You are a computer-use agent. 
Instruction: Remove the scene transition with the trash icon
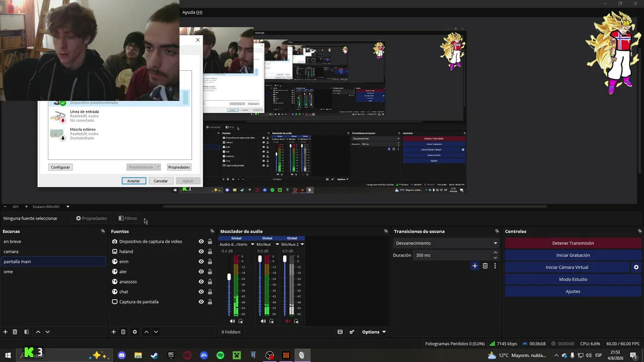click(x=485, y=266)
